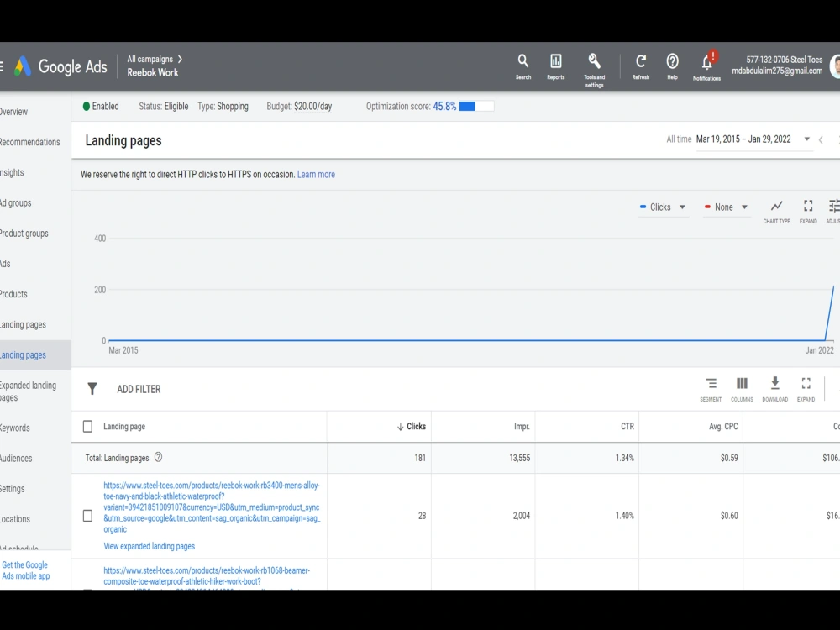Open Product groups in the sidebar
This screenshot has height=630, width=840.
point(24,234)
